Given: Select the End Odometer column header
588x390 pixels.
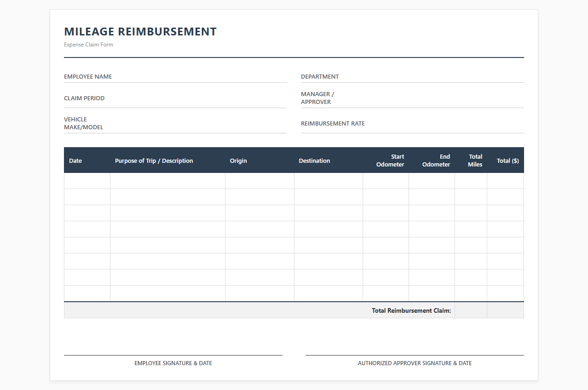Looking at the screenshot, I should pos(432,161).
